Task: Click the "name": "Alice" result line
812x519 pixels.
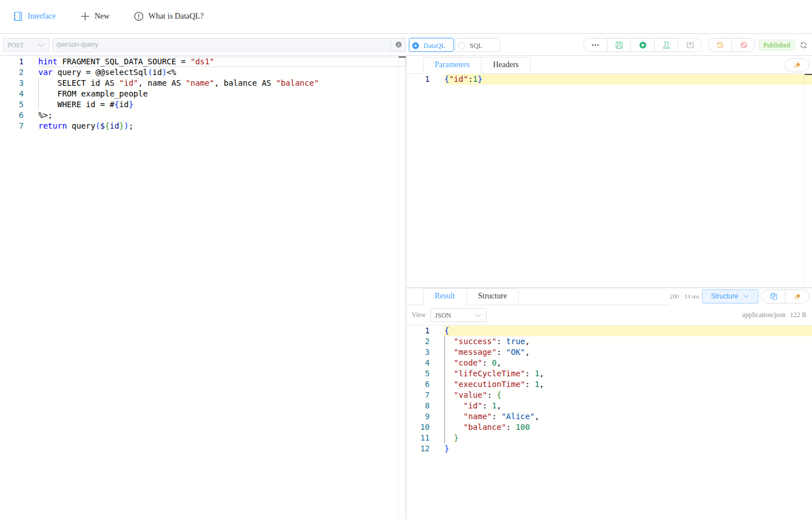Action: [x=501, y=416]
